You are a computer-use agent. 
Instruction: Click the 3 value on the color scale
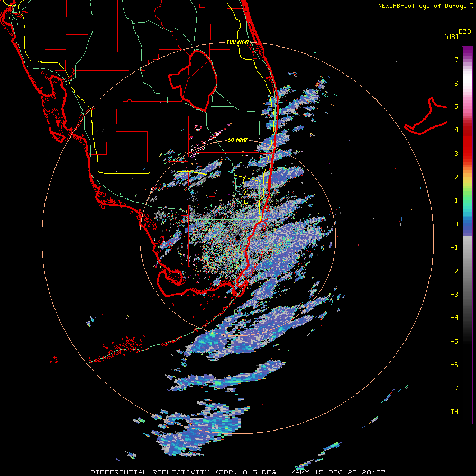456,153
